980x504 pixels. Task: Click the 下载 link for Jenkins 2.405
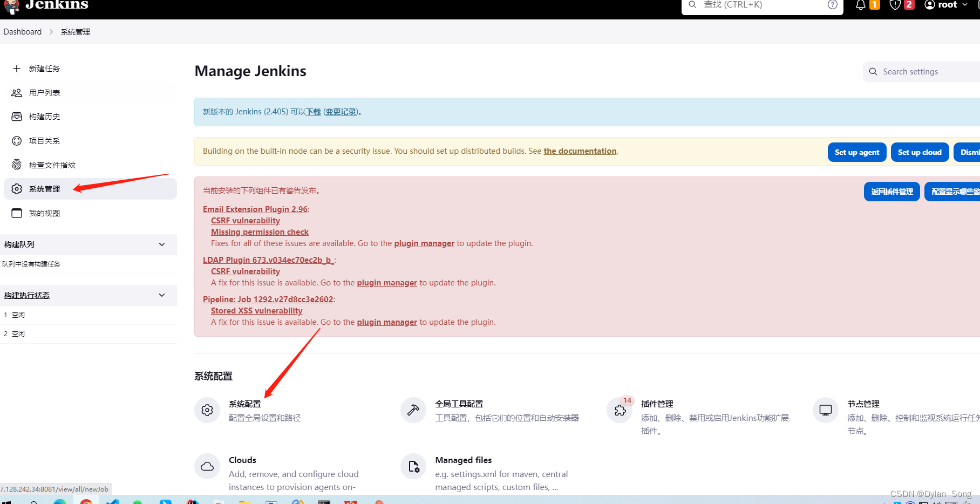click(x=314, y=112)
